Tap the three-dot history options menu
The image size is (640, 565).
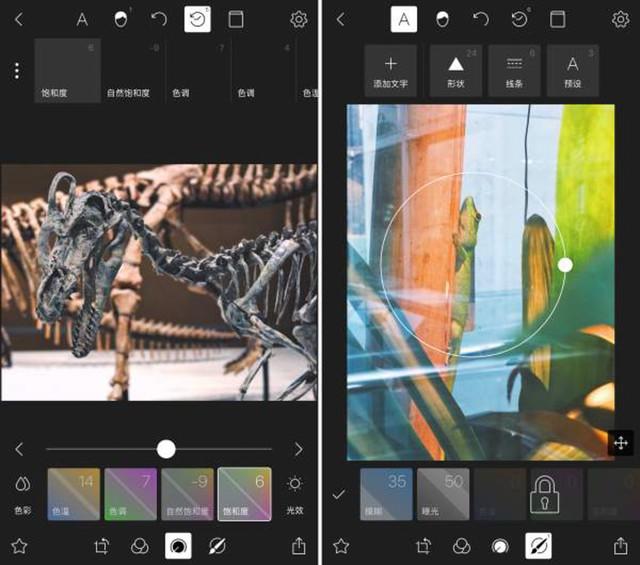[16, 71]
